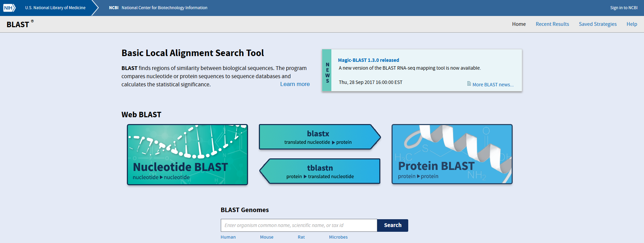Focus the organism name search field
Screen dimensions: 644x243
point(299,225)
